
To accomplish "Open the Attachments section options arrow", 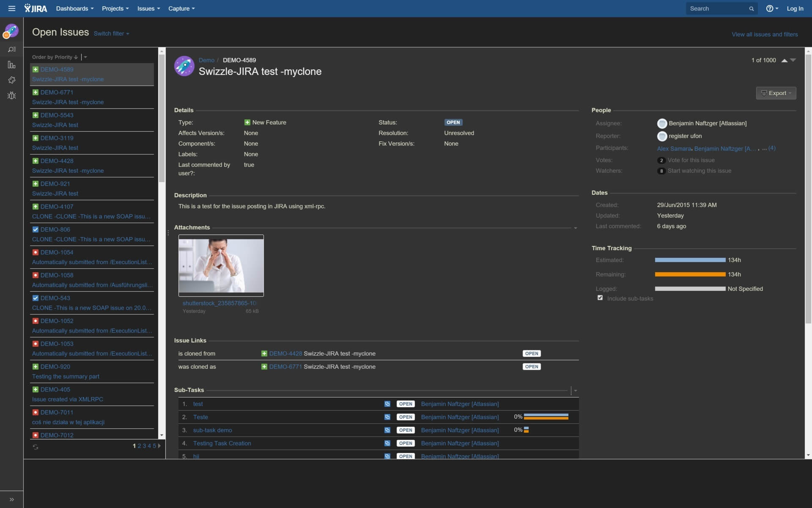I will (x=575, y=228).
